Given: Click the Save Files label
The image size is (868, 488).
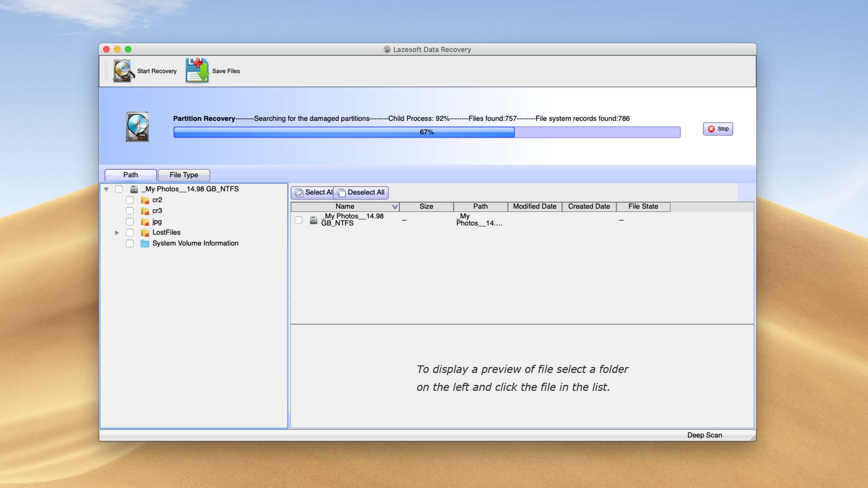Looking at the screenshot, I should coord(226,71).
